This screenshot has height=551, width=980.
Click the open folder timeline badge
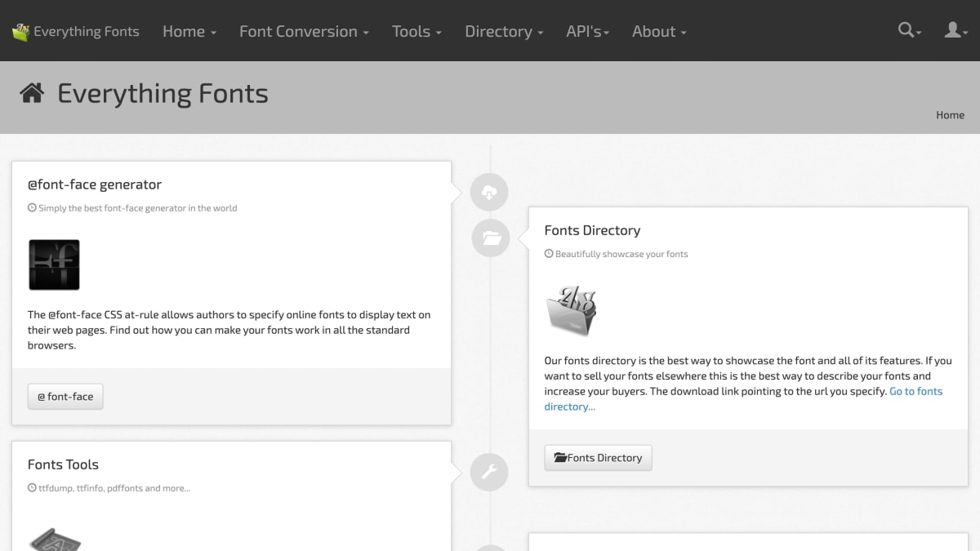pos(491,238)
